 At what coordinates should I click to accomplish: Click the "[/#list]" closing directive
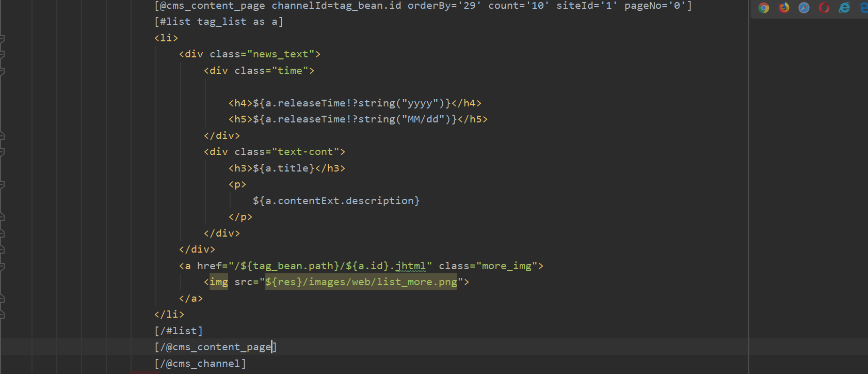[x=179, y=331]
